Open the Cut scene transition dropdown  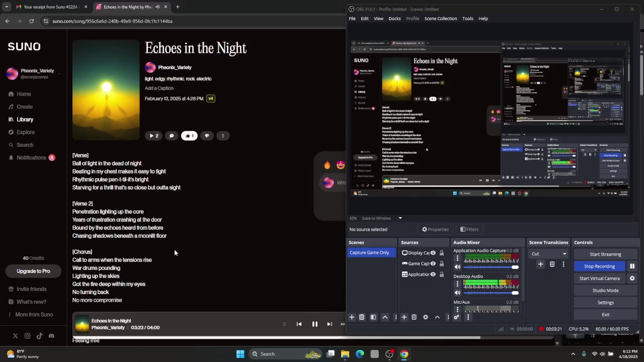[x=548, y=254]
